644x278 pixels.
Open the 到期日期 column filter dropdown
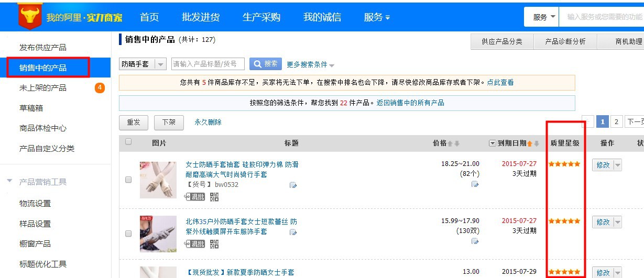492,143
